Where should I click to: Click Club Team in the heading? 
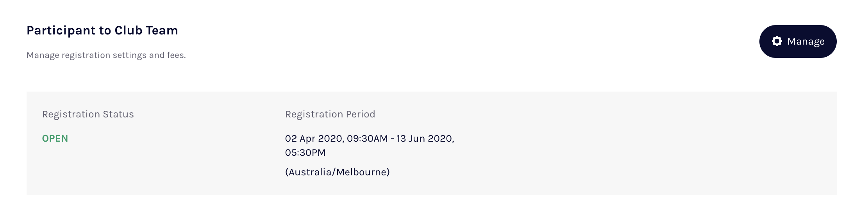point(146,31)
